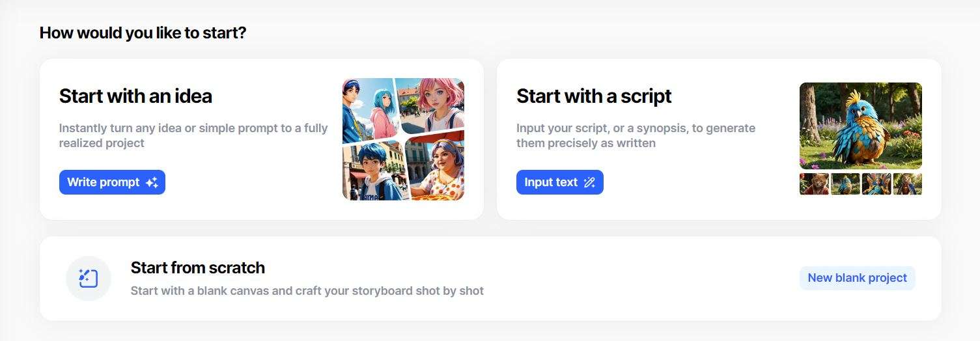Click the blue-haired boy in hoodie panel
The width and height of the screenshot is (980, 341).
point(370,169)
